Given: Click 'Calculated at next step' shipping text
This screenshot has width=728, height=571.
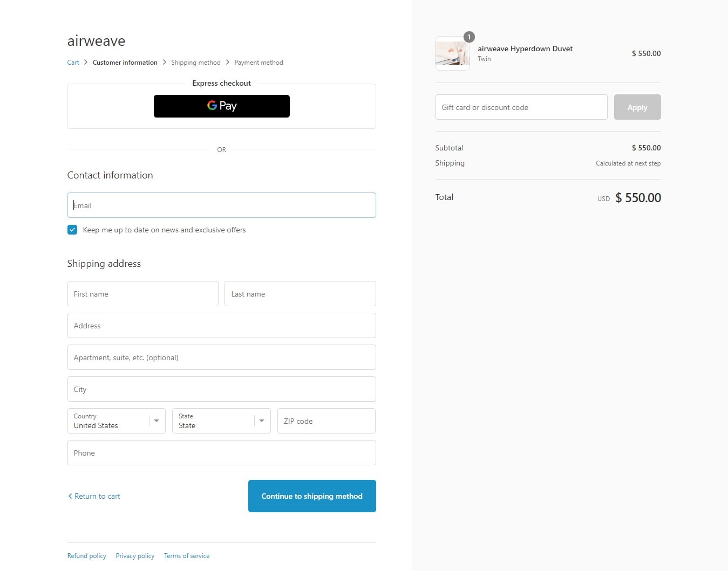Looking at the screenshot, I should click(628, 163).
